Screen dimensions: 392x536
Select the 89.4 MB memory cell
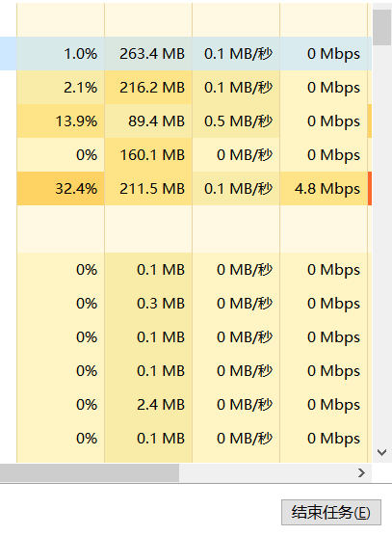pyautogui.click(x=148, y=121)
